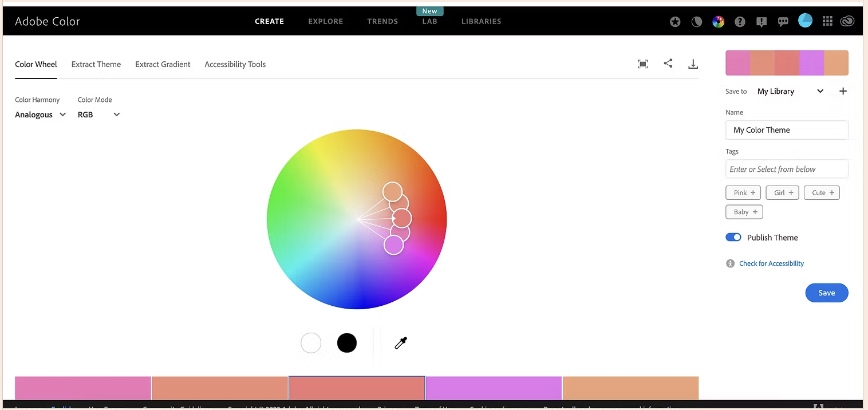Screen dimensions: 868x410
Task: Download the color theme
Action: (693, 64)
